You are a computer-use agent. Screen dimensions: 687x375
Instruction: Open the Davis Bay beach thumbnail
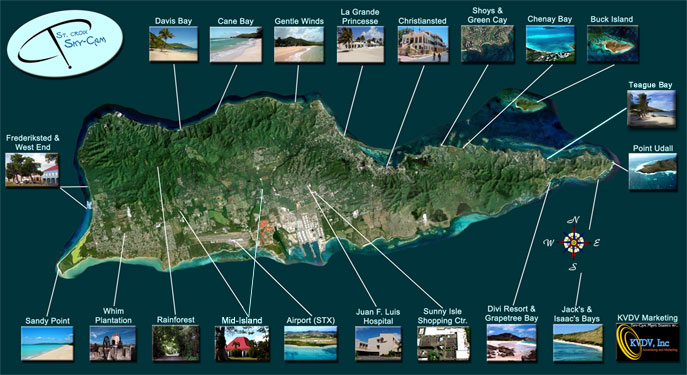(174, 44)
